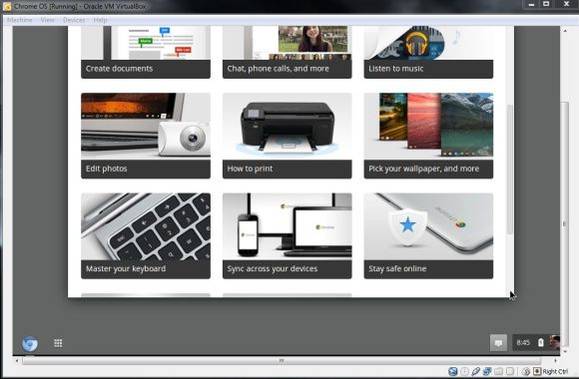Image resolution: width=579 pixels, height=379 pixels.
Task: Open the Stay safe online card
Action: pyautogui.click(x=428, y=236)
